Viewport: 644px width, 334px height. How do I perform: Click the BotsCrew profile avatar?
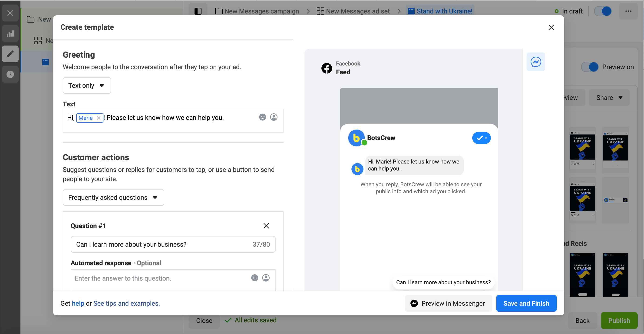[x=356, y=138]
